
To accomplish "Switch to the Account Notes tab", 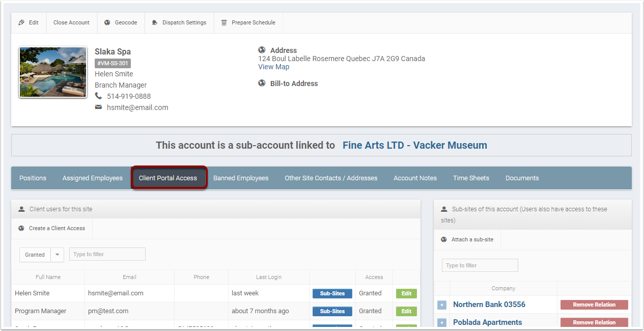I will pyautogui.click(x=415, y=178).
